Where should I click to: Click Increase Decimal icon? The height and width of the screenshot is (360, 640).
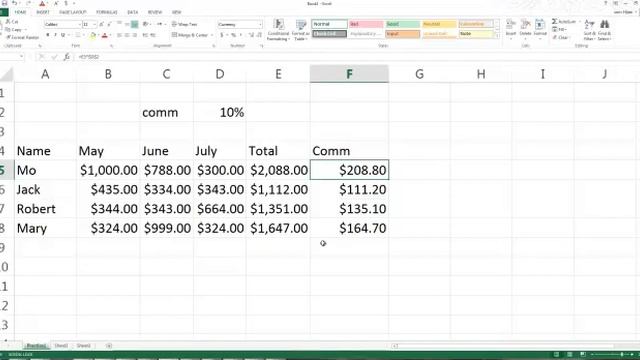tap(251, 35)
